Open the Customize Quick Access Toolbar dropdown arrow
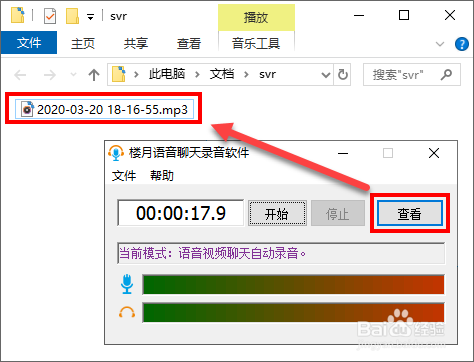This screenshot has width=474, height=362. coord(90,17)
